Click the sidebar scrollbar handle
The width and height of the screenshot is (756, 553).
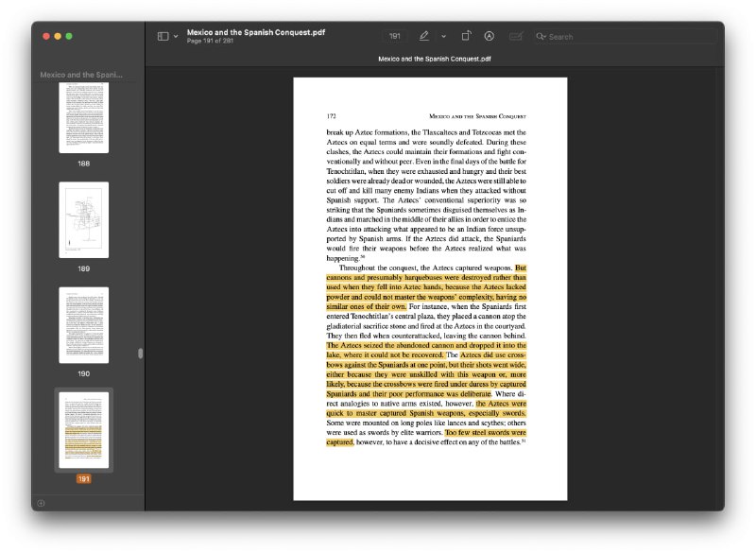tap(141, 354)
